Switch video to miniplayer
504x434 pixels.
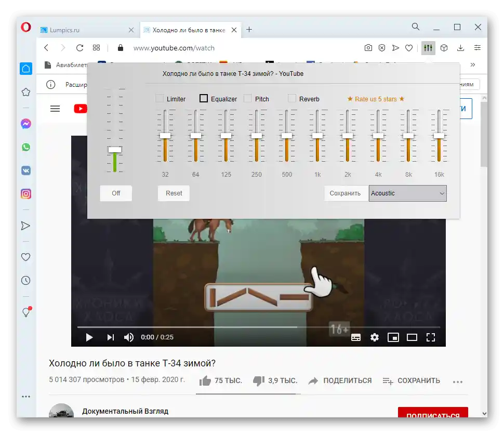click(x=393, y=337)
